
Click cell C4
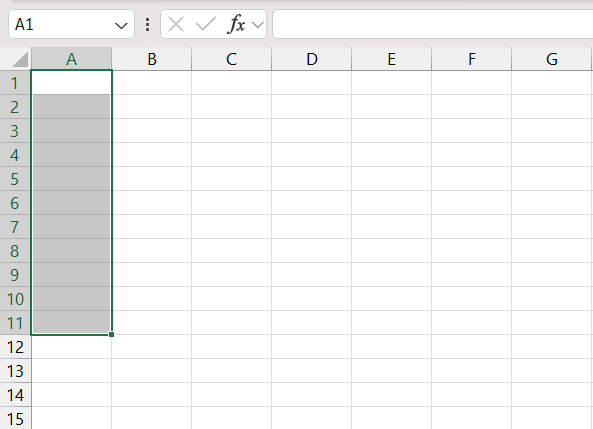(x=231, y=155)
